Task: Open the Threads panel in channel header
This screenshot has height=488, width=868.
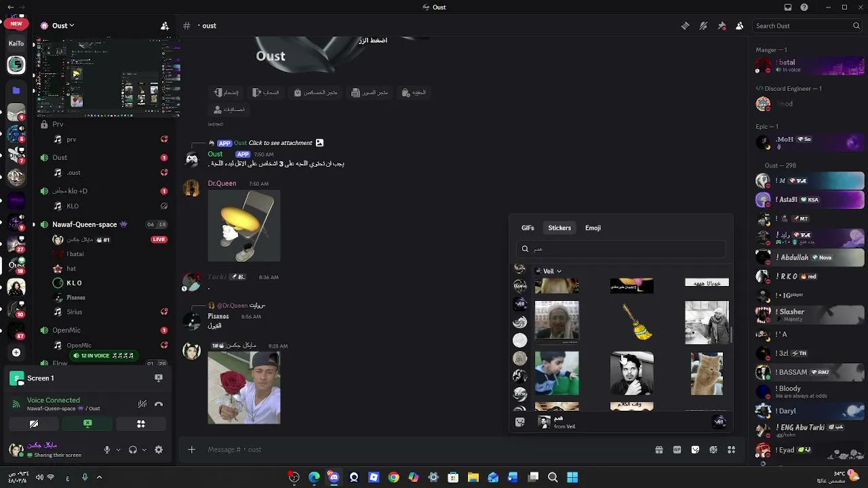Action: click(686, 26)
